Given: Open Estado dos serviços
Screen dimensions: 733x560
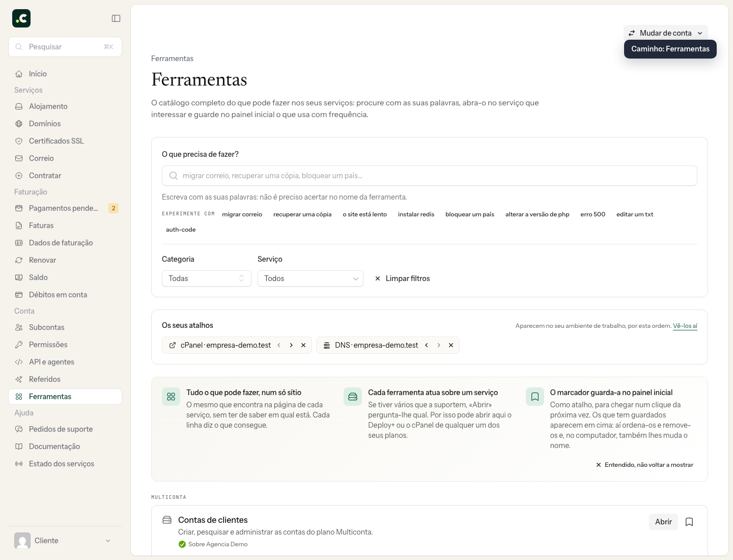Looking at the screenshot, I should (65, 464).
